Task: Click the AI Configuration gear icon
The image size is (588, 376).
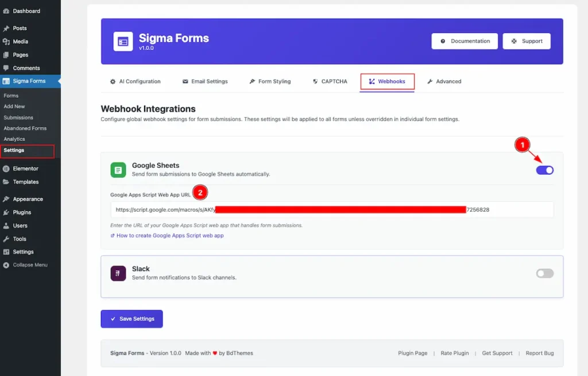Action: pyautogui.click(x=113, y=82)
